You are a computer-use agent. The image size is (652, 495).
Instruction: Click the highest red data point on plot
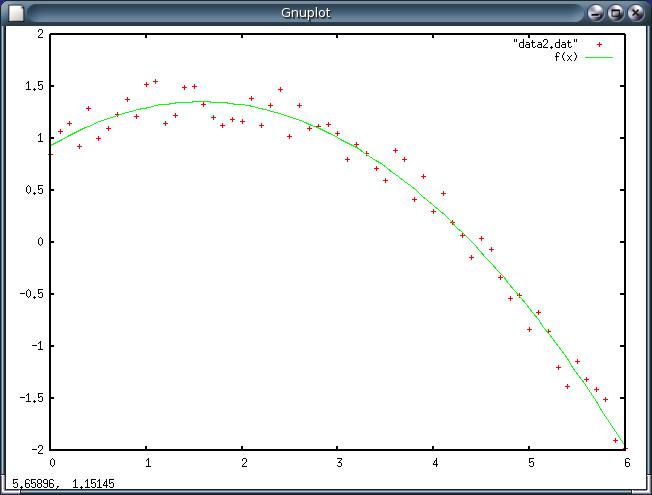pyautogui.click(x=156, y=82)
